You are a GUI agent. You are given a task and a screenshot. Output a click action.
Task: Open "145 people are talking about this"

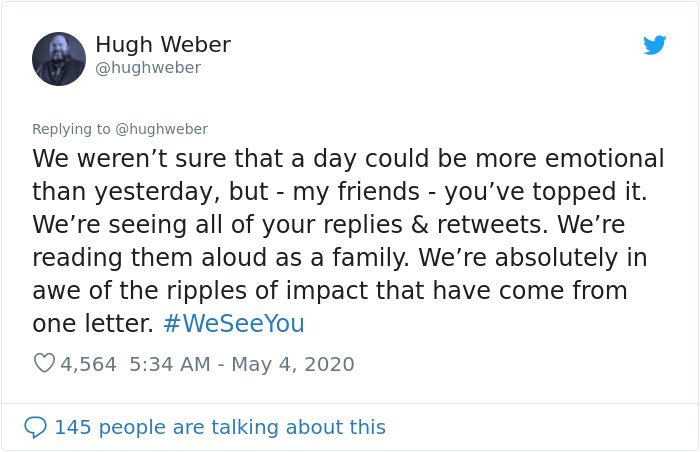219,427
